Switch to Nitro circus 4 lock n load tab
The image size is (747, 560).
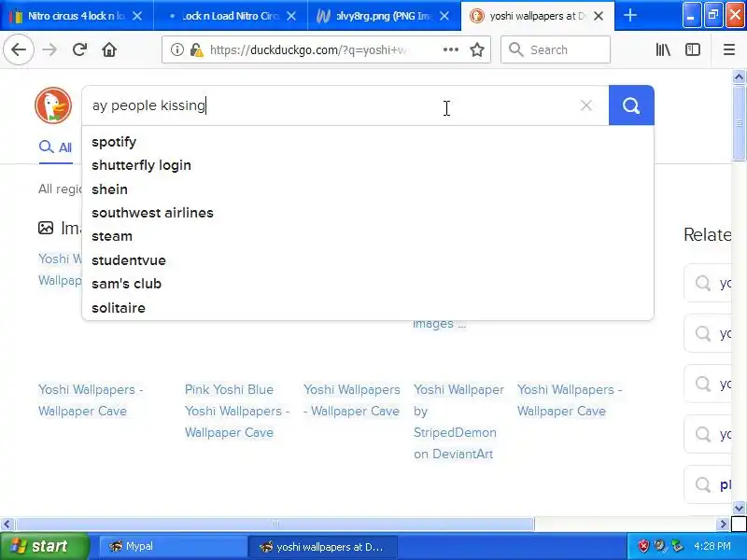tap(77, 16)
